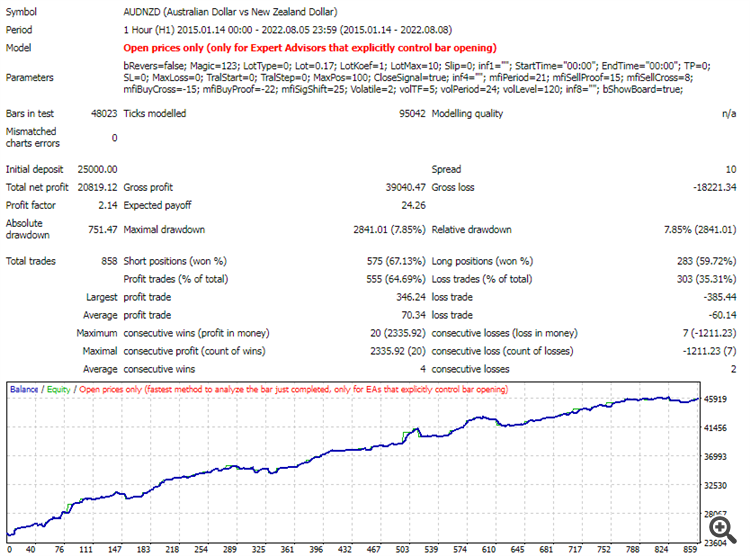
Task: Select consecutive loss value -1211.23 (7)
Action: [x=709, y=352]
